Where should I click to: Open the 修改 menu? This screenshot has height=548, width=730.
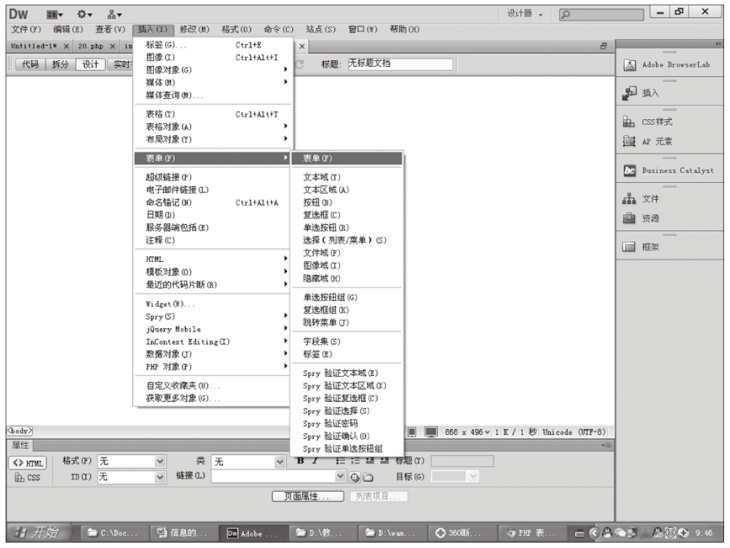click(195, 29)
